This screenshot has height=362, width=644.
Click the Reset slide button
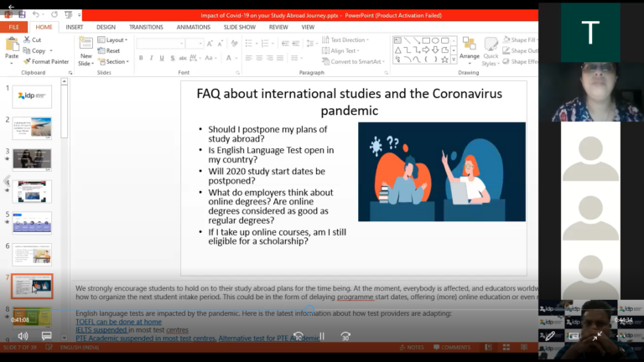tap(112, 50)
